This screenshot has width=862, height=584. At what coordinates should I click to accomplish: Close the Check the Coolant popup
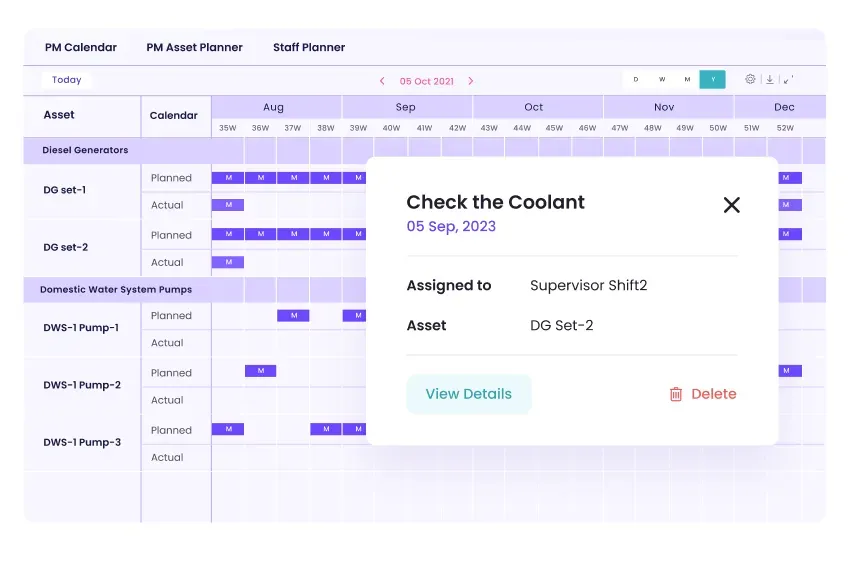[731, 205]
